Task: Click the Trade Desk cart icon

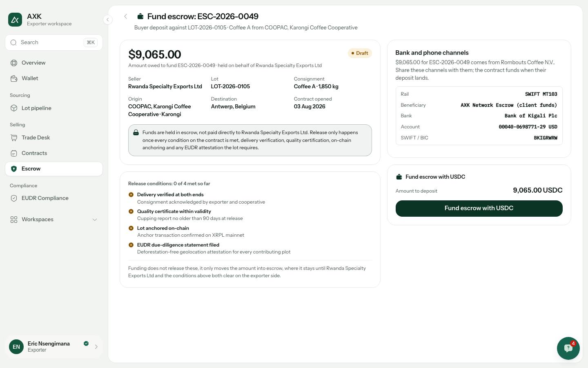Action: click(x=14, y=138)
